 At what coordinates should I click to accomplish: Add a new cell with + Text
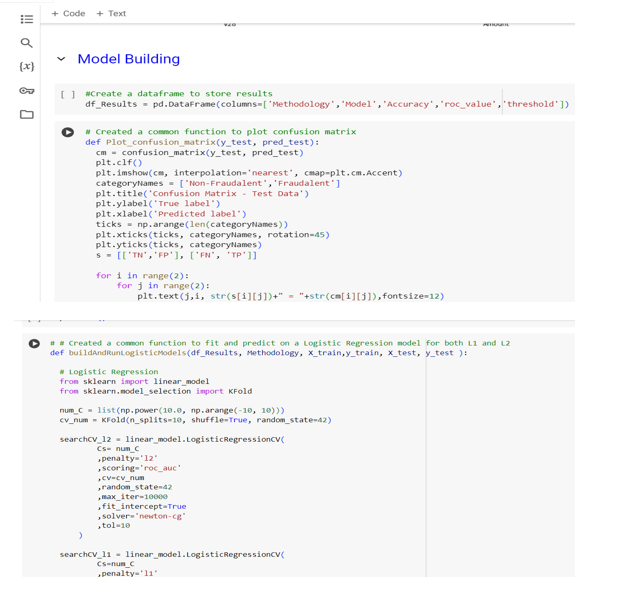point(111,13)
